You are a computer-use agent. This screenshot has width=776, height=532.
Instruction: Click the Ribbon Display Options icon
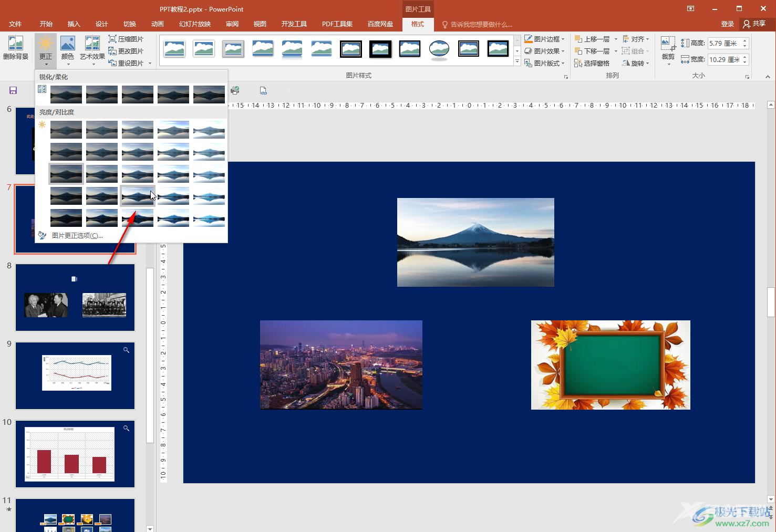click(x=690, y=8)
